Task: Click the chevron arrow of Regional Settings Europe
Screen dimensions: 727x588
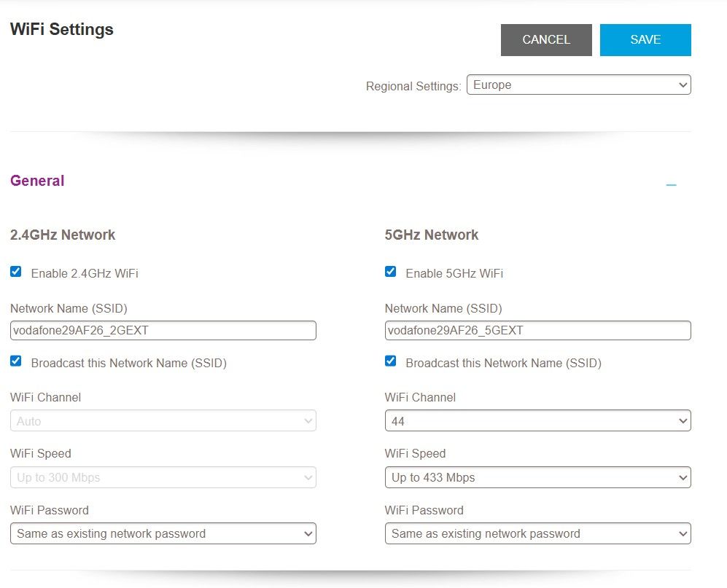Action: pos(683,85)
